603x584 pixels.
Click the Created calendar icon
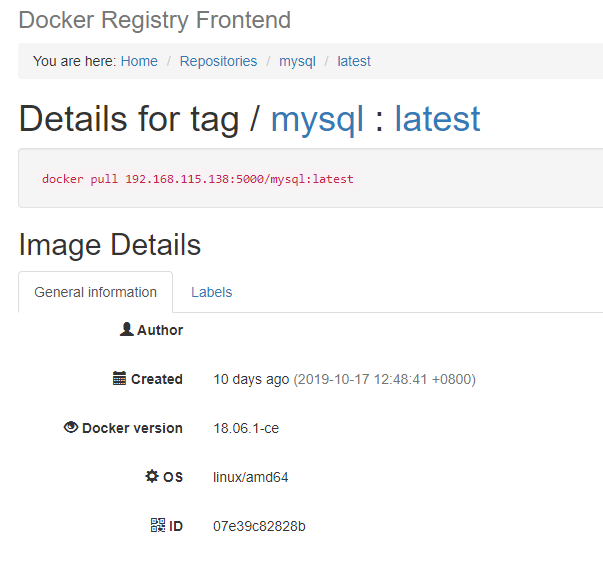(119, 378)
